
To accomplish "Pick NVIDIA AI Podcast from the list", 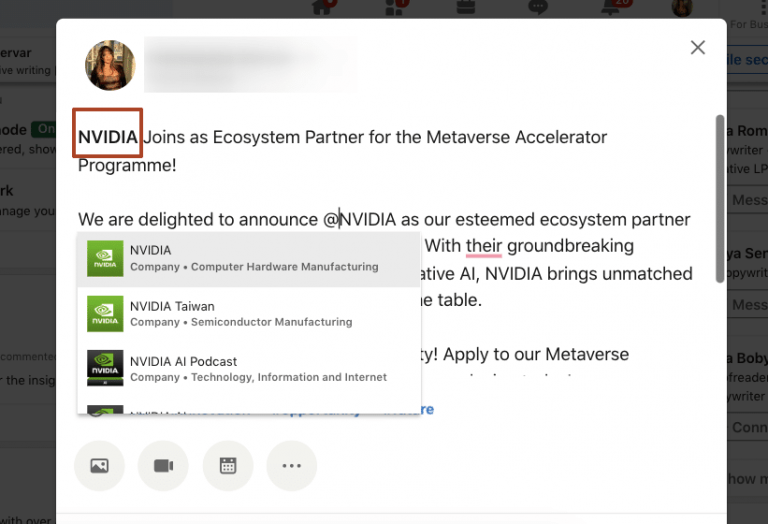I will [249, 369].
